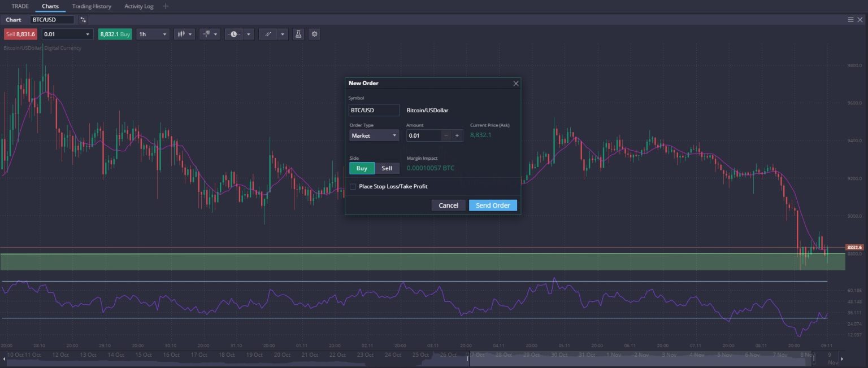Open the hamburger menu at top right

[x=850, y=19]
